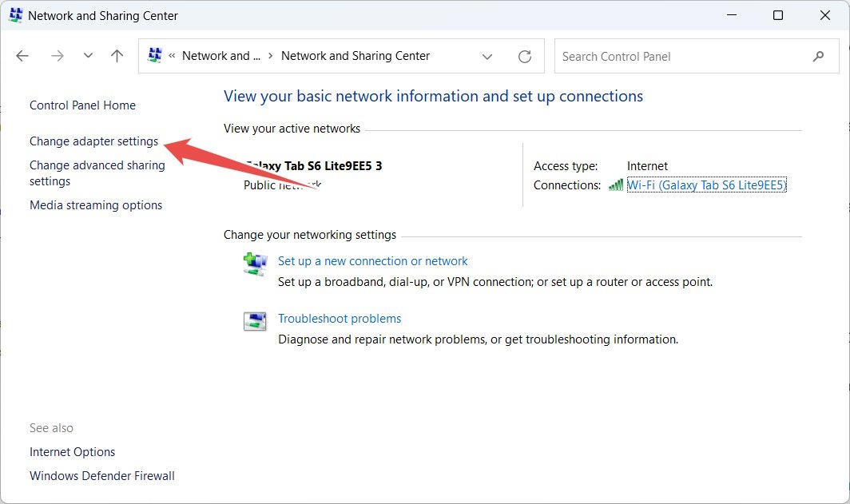
Task: Go up one level with the up arrow
Action: coord(116,55)
